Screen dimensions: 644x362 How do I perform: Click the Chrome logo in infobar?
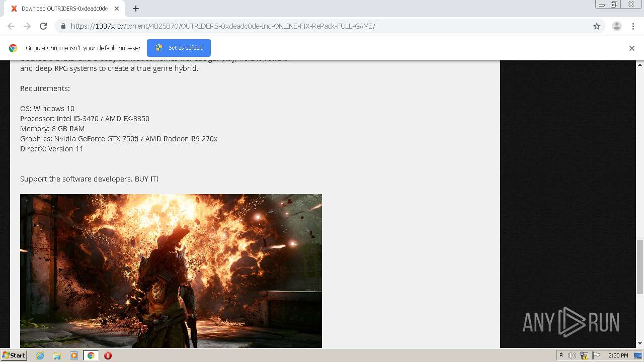[x=13, y=48]
